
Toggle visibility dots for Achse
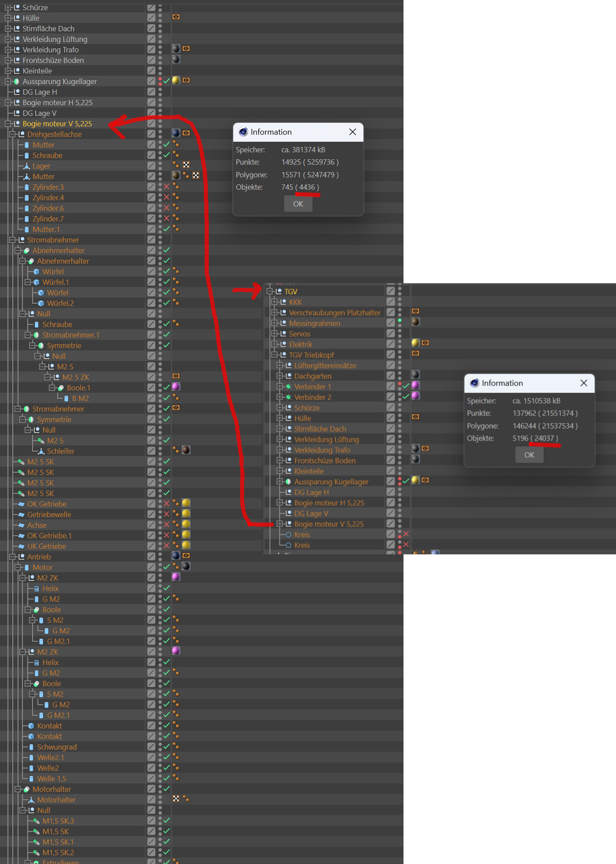160,525
